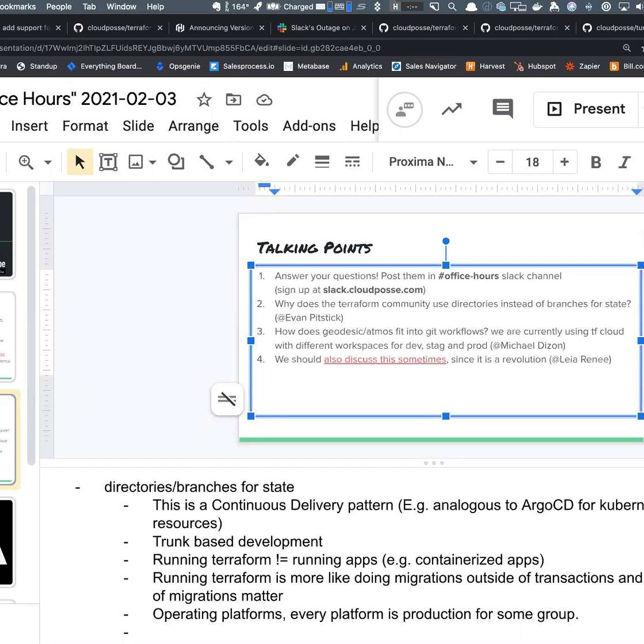
Task: Click the Shape tool icon
Action: (x=176, y=162)
